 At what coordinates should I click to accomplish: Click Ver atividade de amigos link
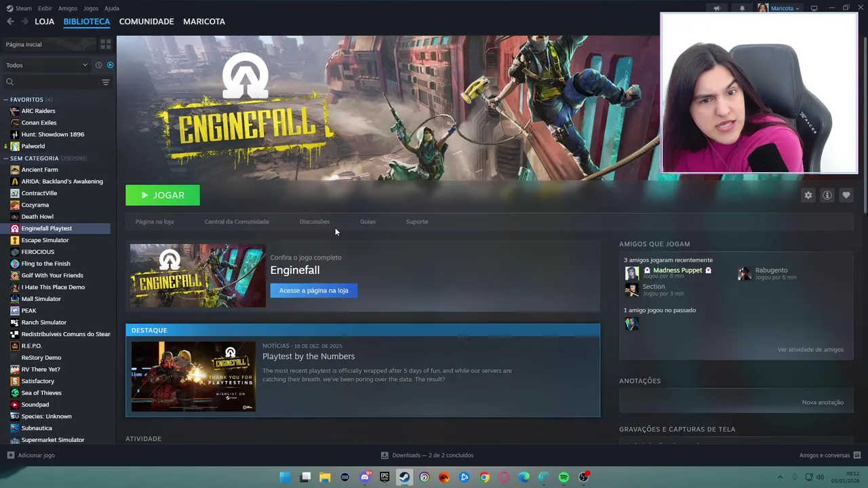coord(810,350)
